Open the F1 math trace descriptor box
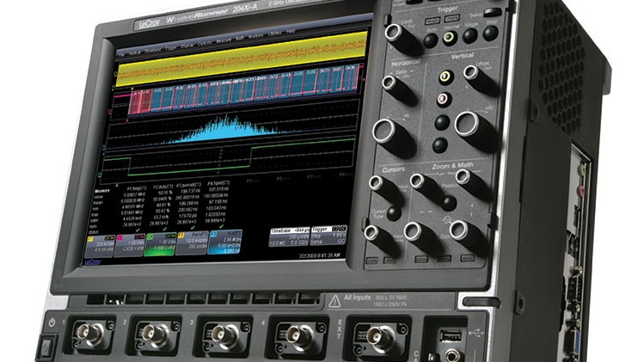644x362 pixels. click(192, 242)
